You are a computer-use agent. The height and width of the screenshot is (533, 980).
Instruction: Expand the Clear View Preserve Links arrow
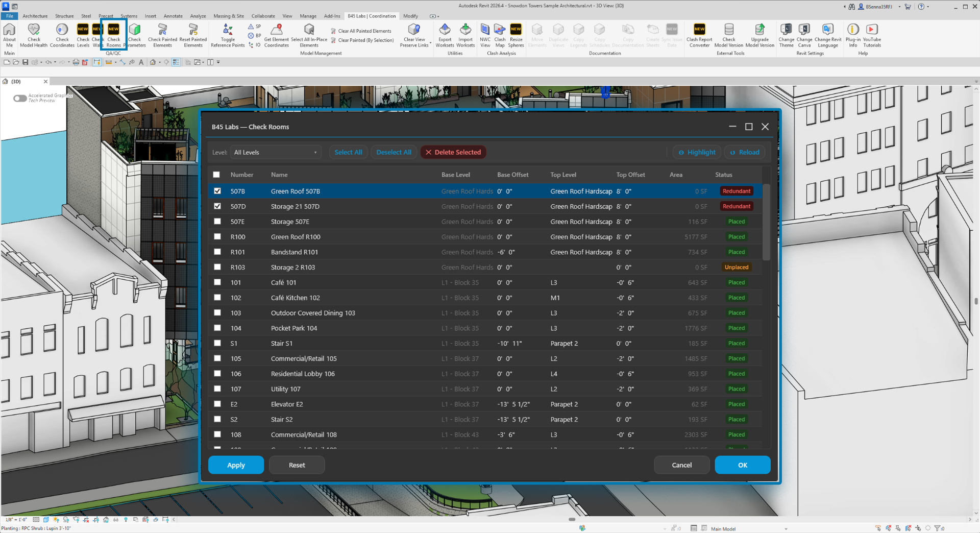pos(431,43)
